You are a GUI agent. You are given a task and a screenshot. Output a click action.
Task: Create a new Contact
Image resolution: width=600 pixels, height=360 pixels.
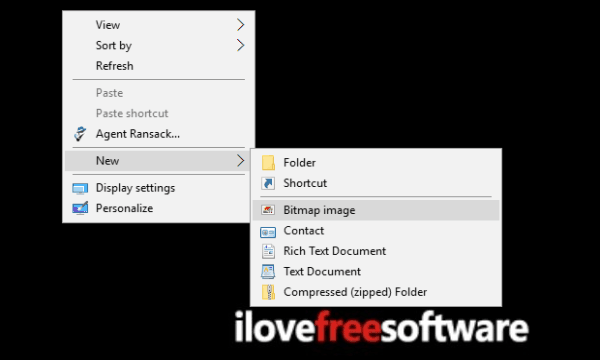(x=376, y=231)
